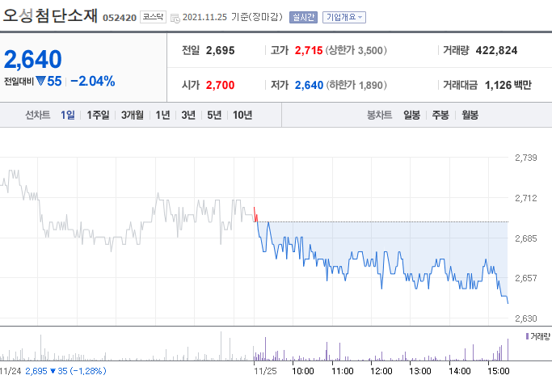Click the stock code 052420
The height and width of the screenshot is (392, 552).
[x=120, y=18]
